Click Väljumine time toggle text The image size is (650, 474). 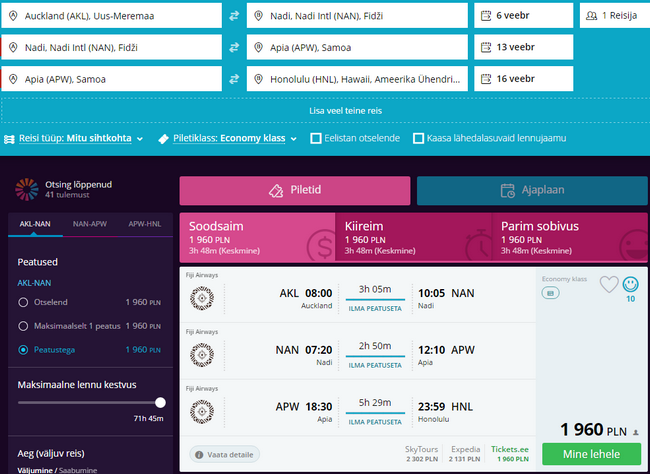coord(35,470)
